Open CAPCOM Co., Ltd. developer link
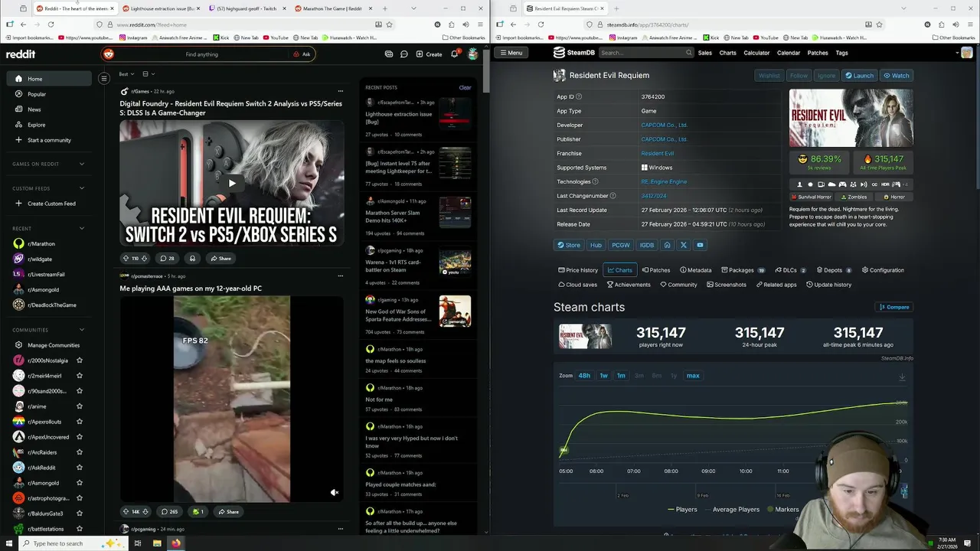The image size is (980, 551). [664, 125]
